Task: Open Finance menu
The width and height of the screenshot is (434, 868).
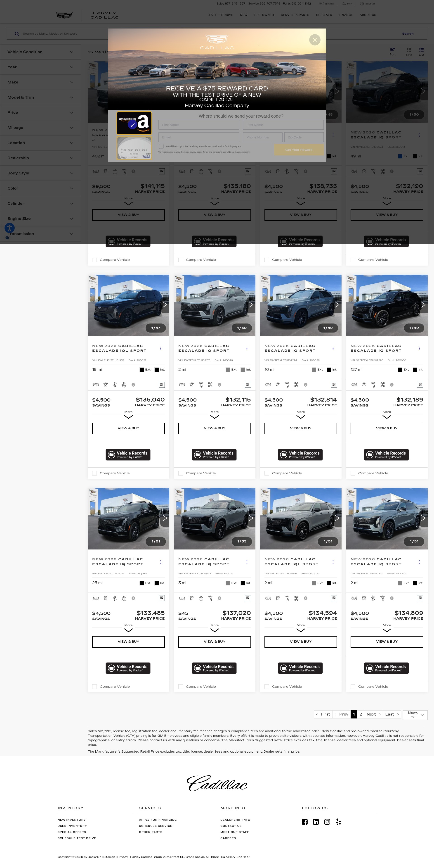Action: pyautogui.click(x=346, y=15)
